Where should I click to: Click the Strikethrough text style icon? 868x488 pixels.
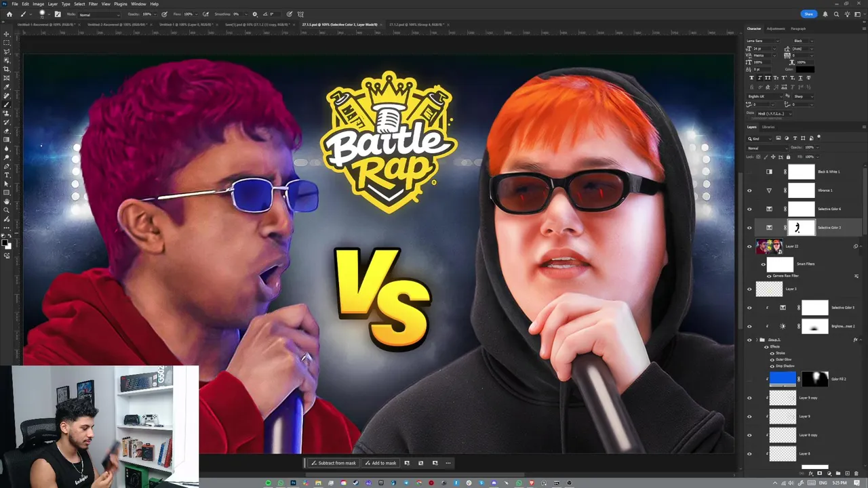coord(808,78)
